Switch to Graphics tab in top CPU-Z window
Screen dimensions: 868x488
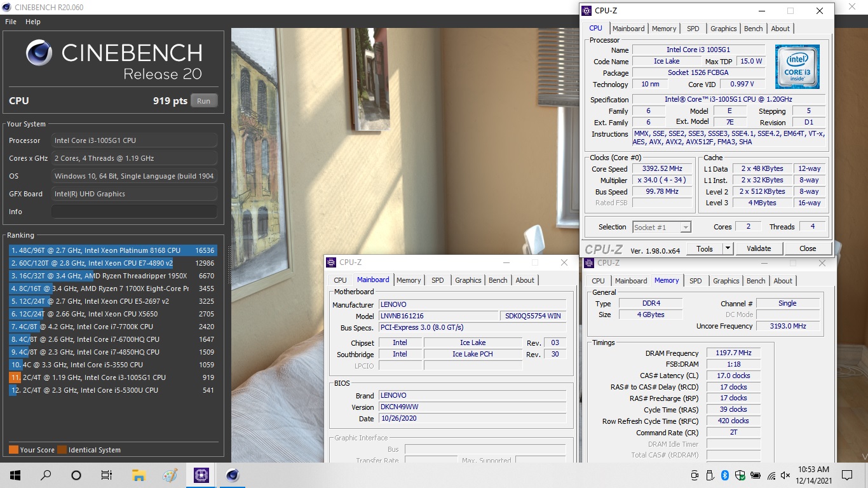coord(723,29)
